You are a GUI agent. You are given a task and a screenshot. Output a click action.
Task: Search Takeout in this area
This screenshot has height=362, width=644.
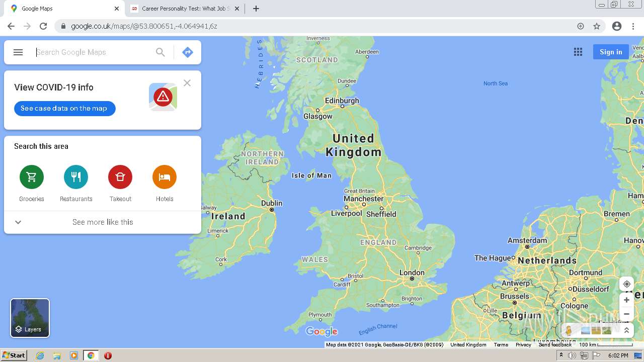pyautogui.click(x=120, y=183)
